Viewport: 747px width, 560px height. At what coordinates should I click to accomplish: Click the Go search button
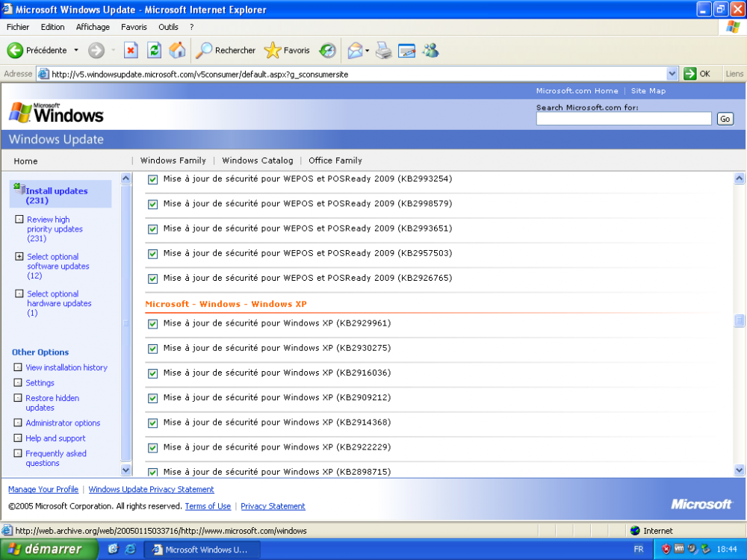pyautogui.click(x=725, y=119)
